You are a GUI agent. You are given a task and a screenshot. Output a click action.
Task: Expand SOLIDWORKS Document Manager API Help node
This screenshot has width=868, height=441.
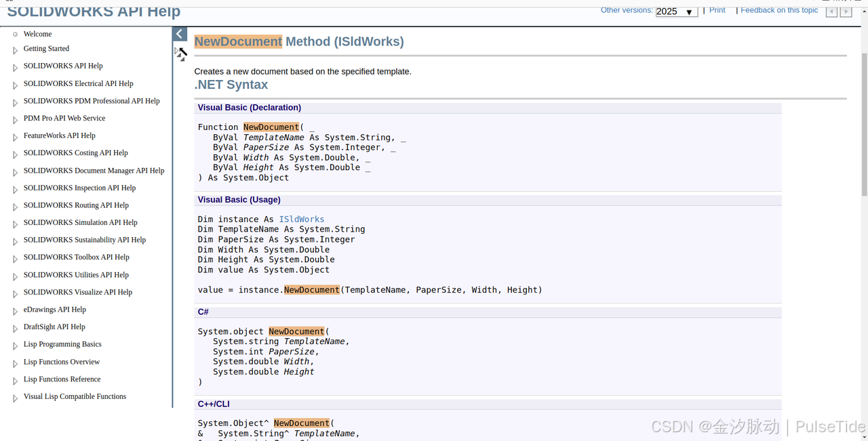[15, 172]
